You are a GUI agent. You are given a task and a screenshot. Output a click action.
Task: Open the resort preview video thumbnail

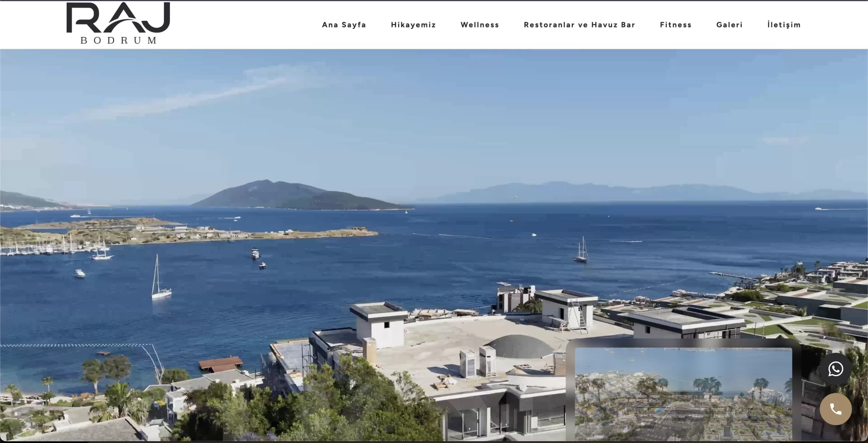(683, 394)
